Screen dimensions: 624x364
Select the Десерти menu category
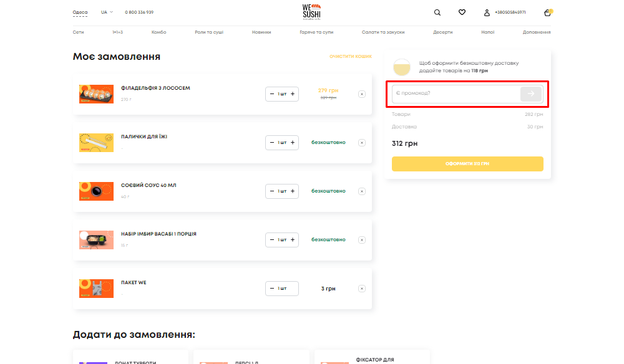click(443, 32)
